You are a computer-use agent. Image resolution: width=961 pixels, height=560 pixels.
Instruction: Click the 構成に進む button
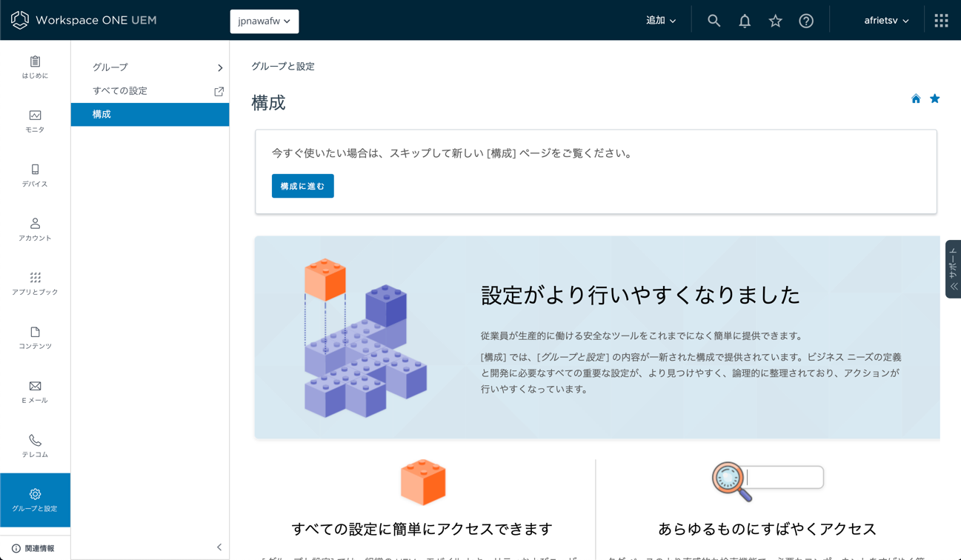coord(302,186)
